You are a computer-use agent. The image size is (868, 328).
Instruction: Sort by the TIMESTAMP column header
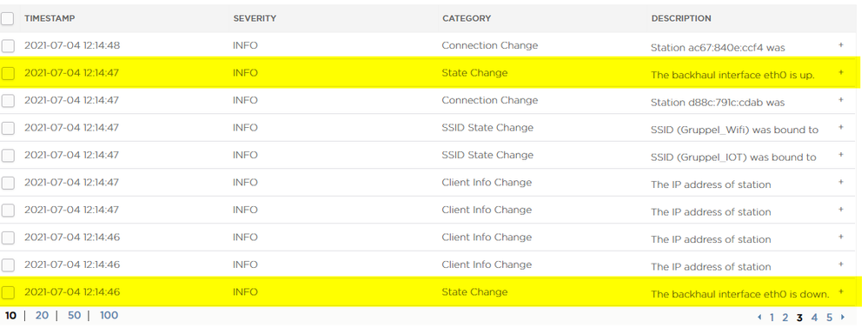point(50,18)
